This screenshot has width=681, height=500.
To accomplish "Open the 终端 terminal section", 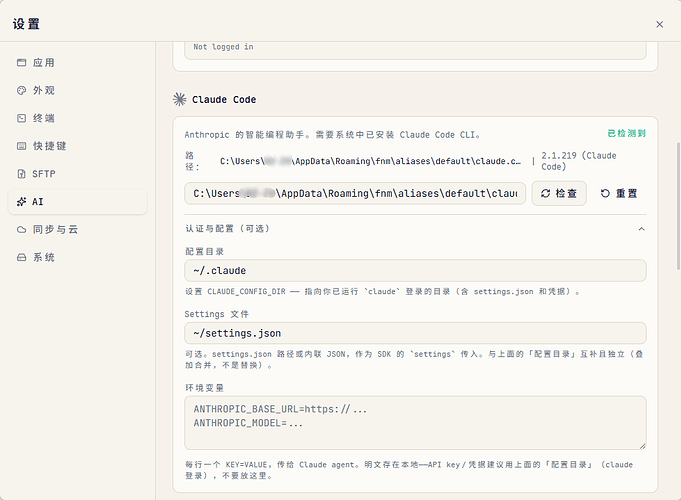I will (x=77, y=118).
